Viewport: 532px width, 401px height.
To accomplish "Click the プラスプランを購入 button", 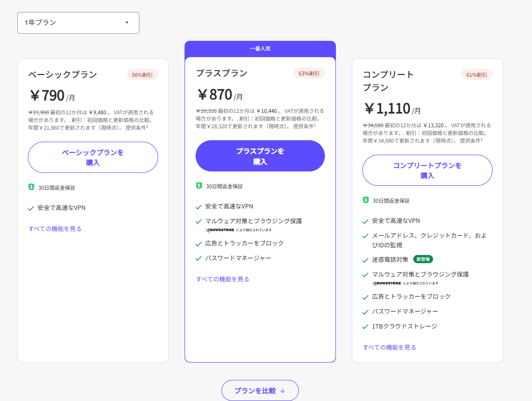I will pos(260,156).
